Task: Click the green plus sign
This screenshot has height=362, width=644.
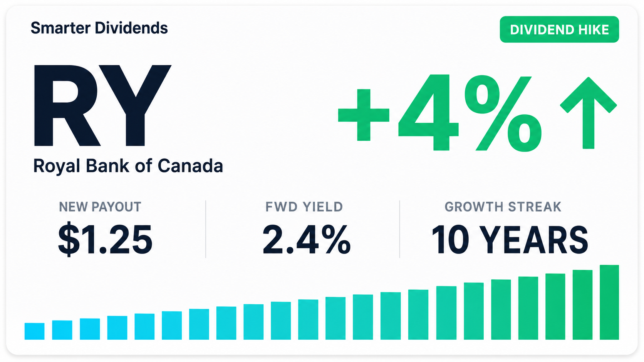Action: click(x=364, y=115)
